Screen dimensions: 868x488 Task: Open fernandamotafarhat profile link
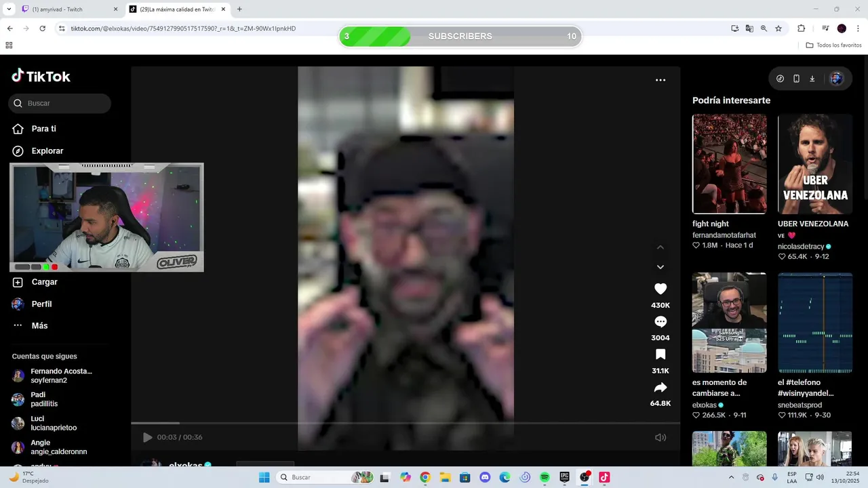(724, 235)
